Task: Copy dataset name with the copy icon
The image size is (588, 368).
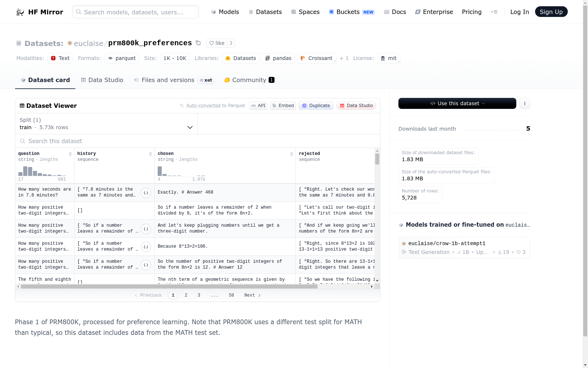Action: [198, 43]
